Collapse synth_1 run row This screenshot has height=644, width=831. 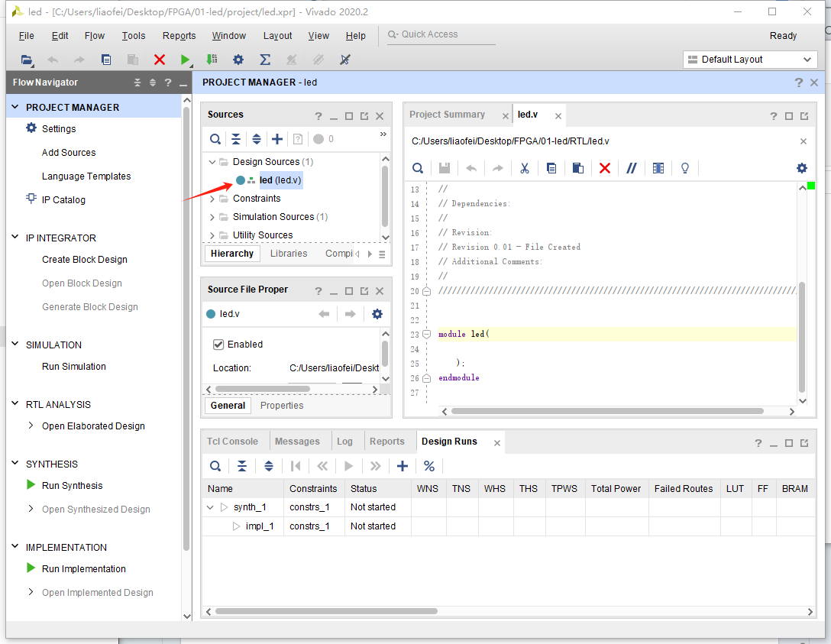tap(210, 507)
